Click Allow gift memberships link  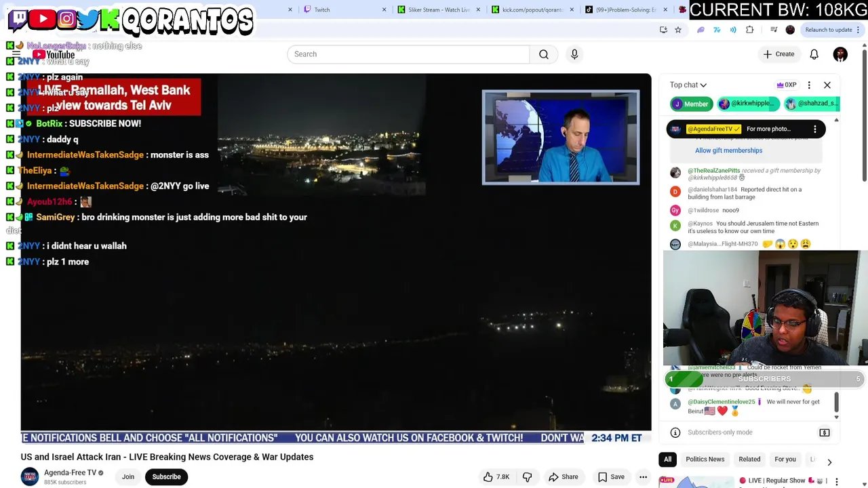pyautogui.click(x=728, y=150)
